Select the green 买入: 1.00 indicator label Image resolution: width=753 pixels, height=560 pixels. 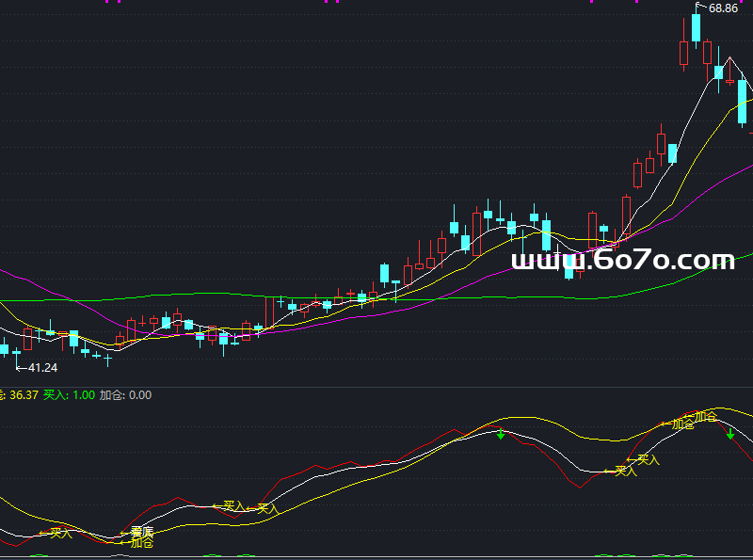coord(69,395)
